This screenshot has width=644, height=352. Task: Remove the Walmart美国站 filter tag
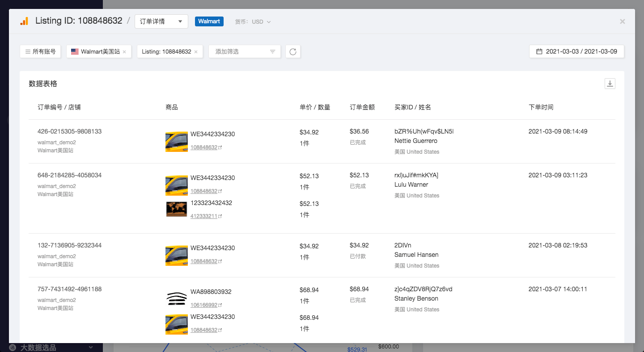(124, 52)
